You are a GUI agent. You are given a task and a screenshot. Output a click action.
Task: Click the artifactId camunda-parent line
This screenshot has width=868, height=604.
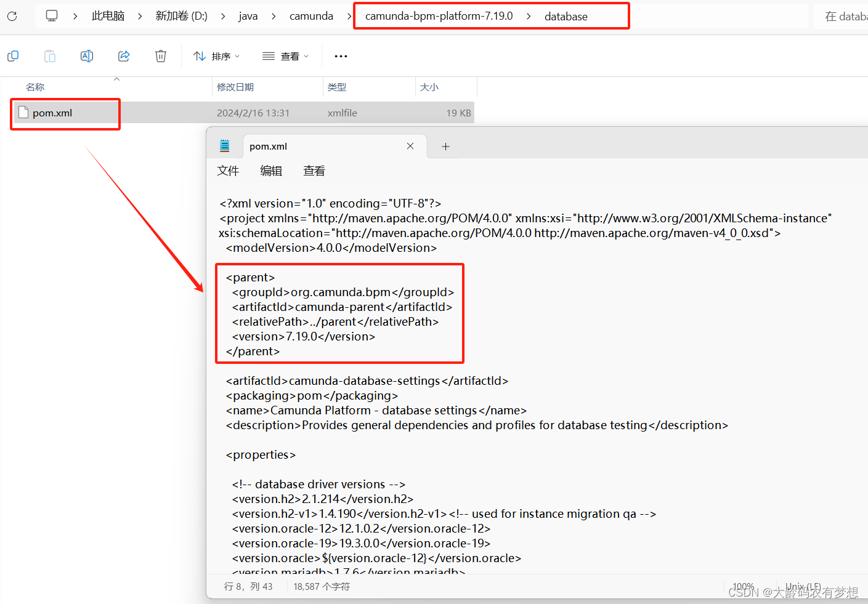coord(342,307)
